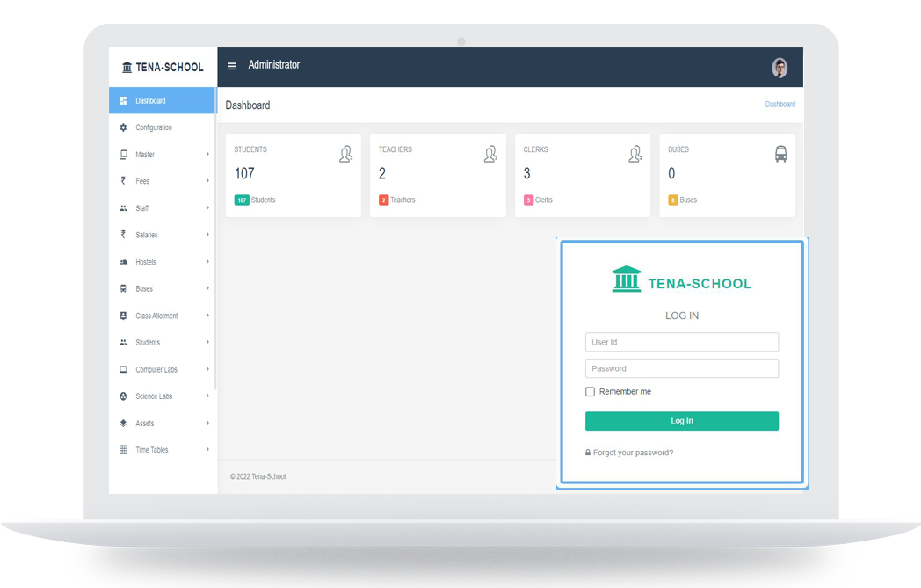The image size is (921, 588).
Task: Click the Configuration gear icon in sidebar
Action: pos(123,127)
